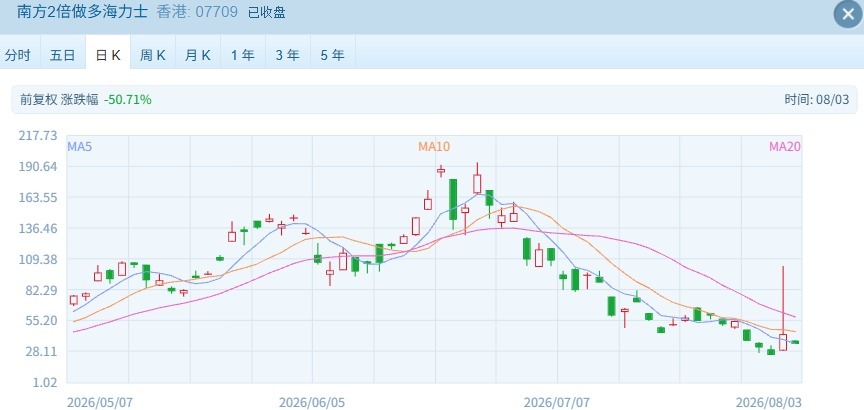This screenshot has height=410, width=864.
Task: Click the stock name 南方2倍做多海力士
Action: 83,12
